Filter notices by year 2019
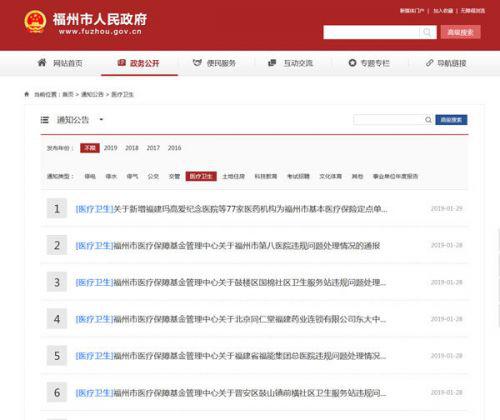500x420 pixels. 110,148
